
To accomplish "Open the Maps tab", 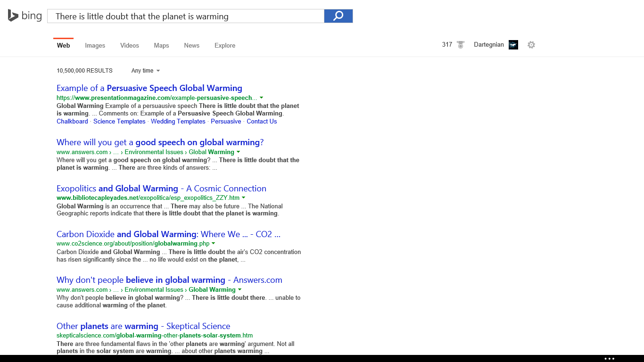I will coord(161,45).
